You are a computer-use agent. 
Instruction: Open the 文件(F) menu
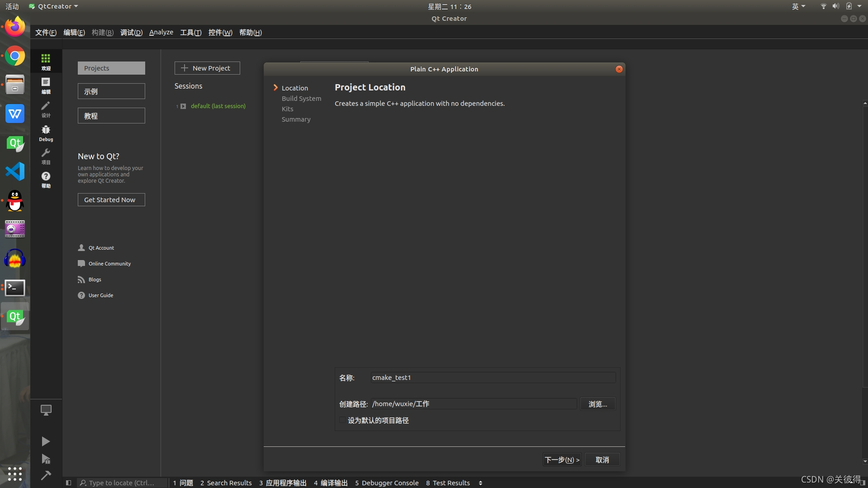46,33
